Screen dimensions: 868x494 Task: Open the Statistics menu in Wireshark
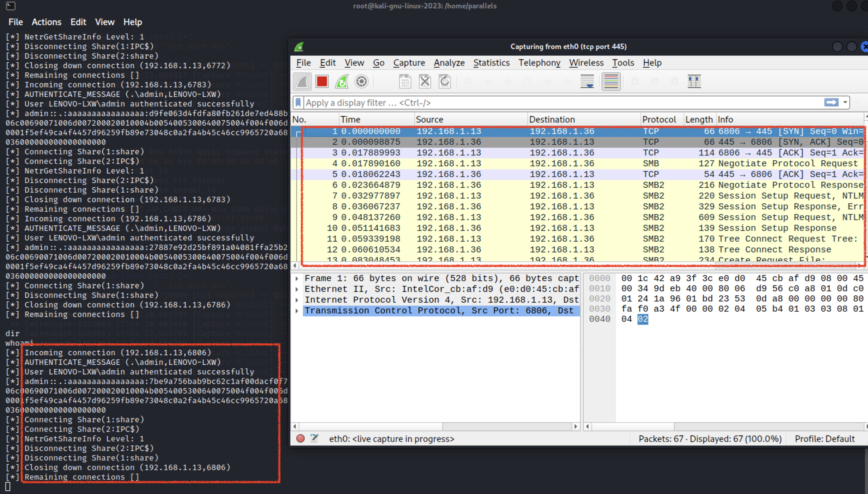coord(491,63)
